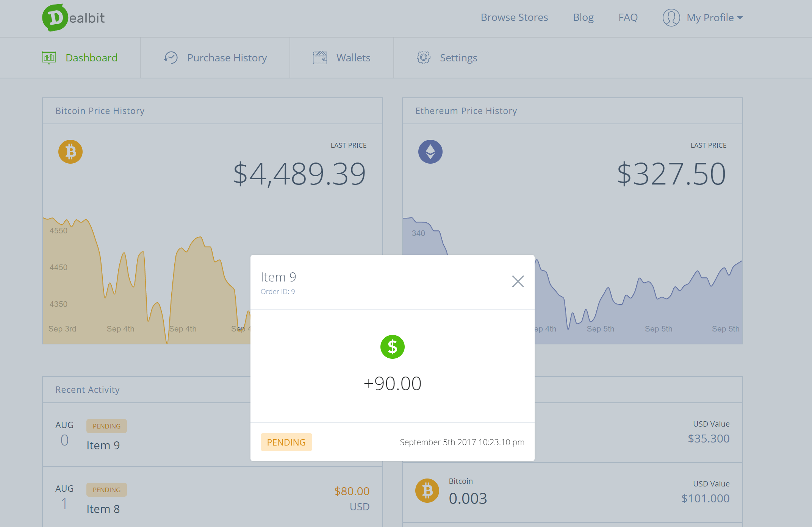Image resolution: width=812 pixels, height=527 pixels.
Task: Expand the My Profile dropdown arrow
Action: [x=740, y=18]
